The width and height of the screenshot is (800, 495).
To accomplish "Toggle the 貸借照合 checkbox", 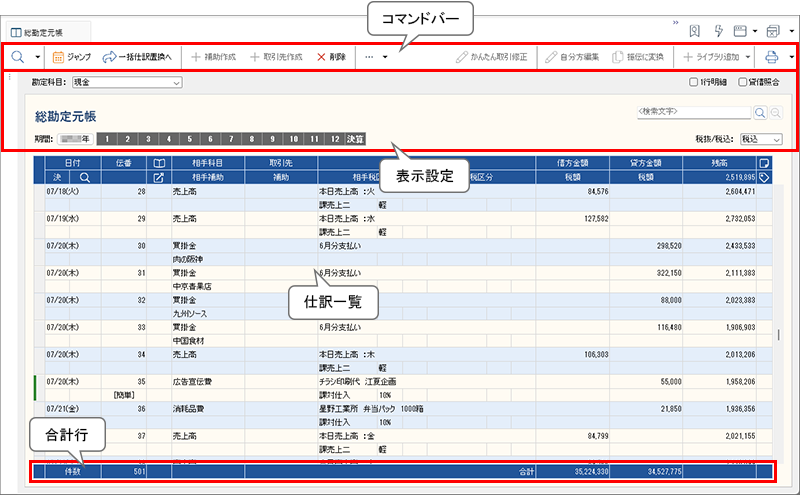I will [742, 82].
